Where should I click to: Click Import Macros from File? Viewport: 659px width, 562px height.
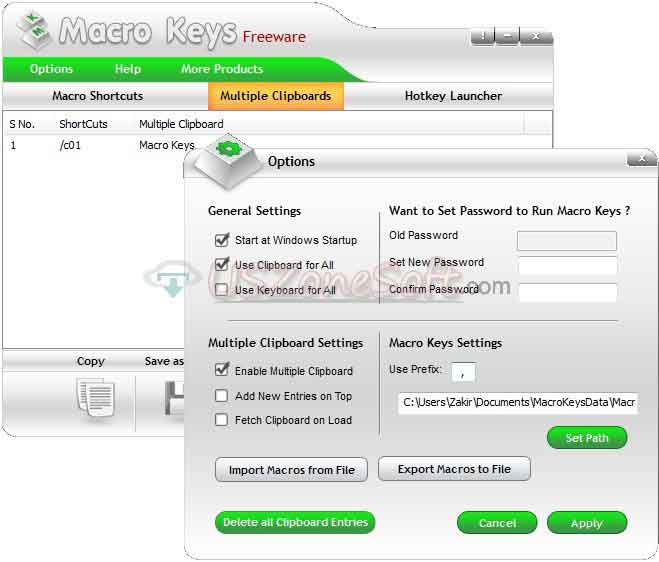(291, 470)
